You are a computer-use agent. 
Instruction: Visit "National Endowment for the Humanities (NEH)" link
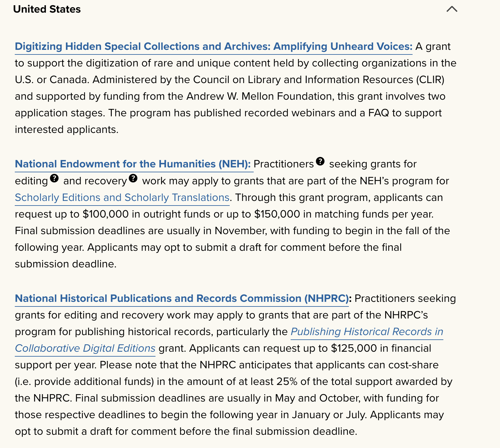click(x=134, y=164)
